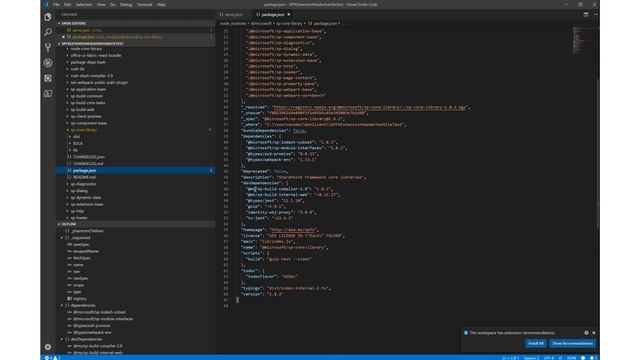The height and width of the screenshot is (360, 640).
Task: Open the remote terminal activity bar icon
Action: pos(48,93)
